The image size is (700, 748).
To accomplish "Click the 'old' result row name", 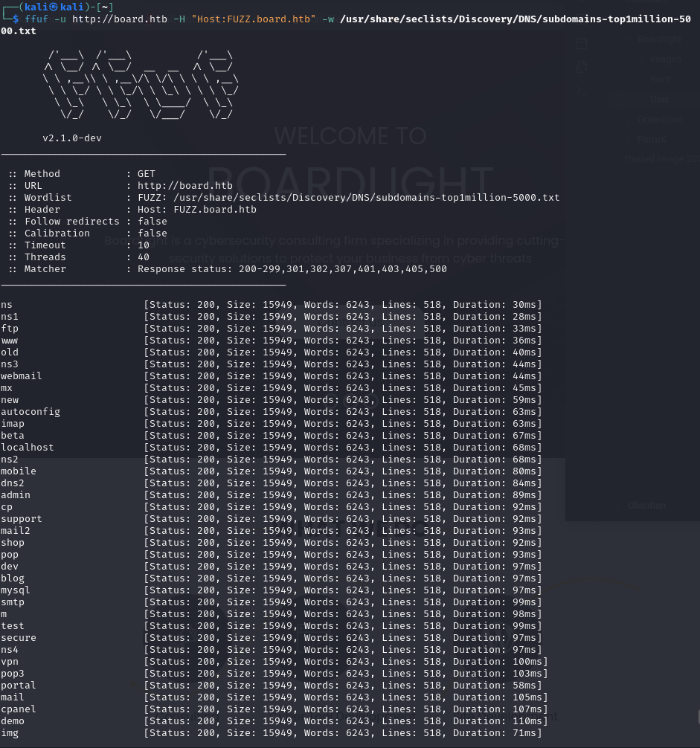I will click(x=10, y=352).
